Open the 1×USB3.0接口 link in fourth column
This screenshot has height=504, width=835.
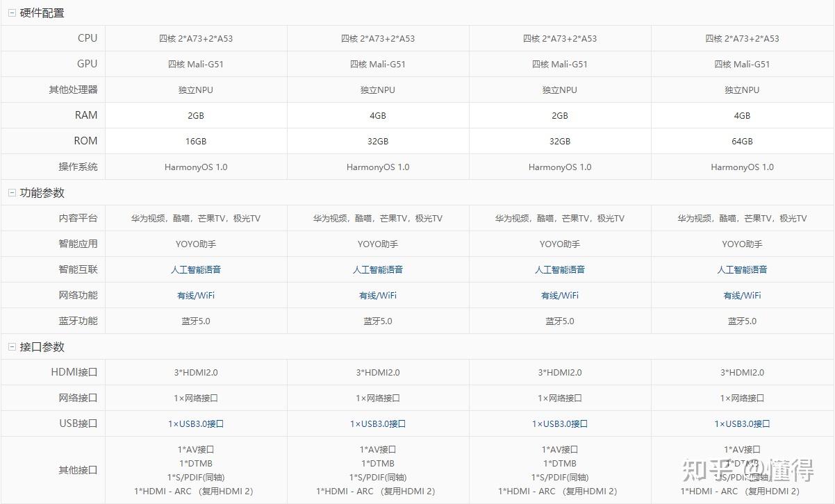click(x=742, y=423)
